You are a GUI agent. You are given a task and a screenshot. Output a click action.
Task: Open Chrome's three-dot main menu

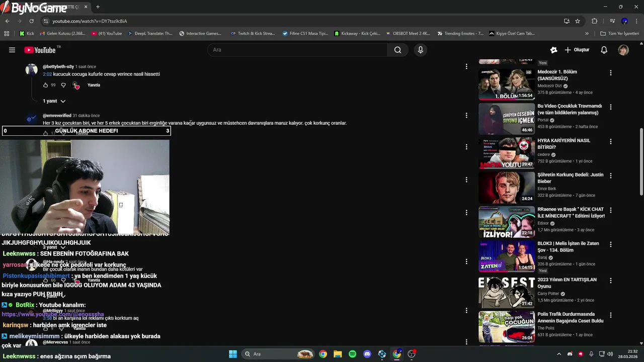pyautogui.click(x=636, y=21)
